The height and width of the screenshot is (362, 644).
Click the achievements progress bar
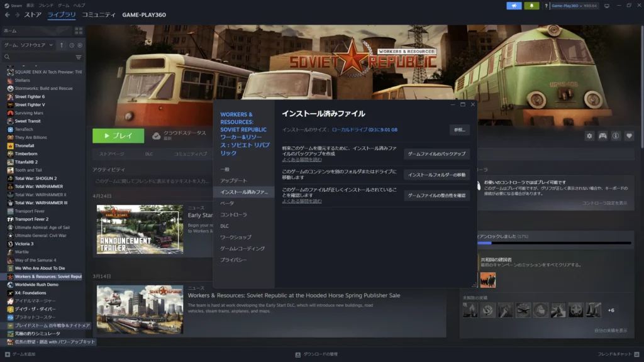(x=554, y=243)
